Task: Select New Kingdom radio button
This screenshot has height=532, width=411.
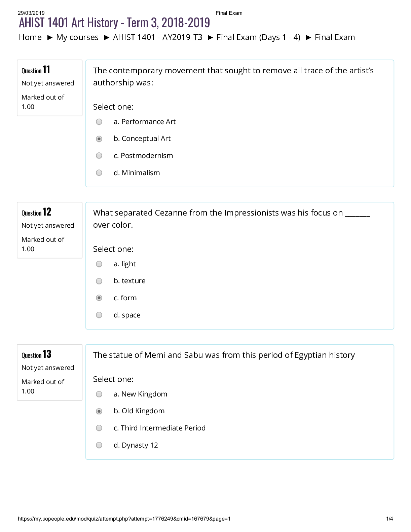Action: (99, 394)
